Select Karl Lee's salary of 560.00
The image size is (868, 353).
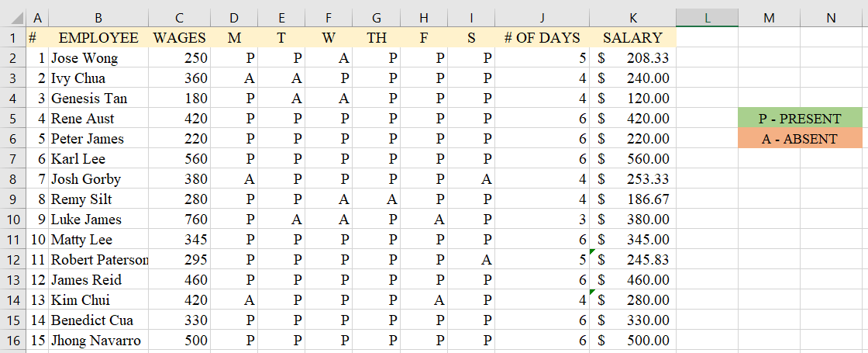click(x=633, y=159)
